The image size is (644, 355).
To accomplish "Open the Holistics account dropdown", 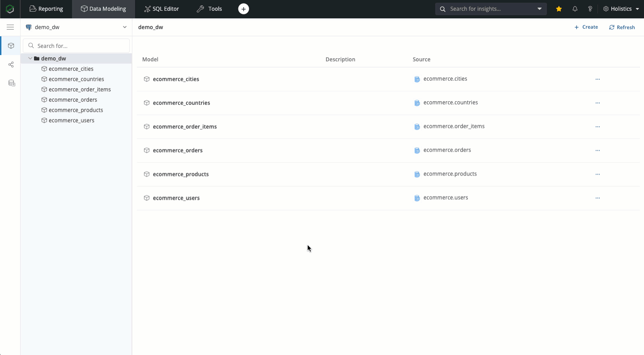I will [621, 9].
